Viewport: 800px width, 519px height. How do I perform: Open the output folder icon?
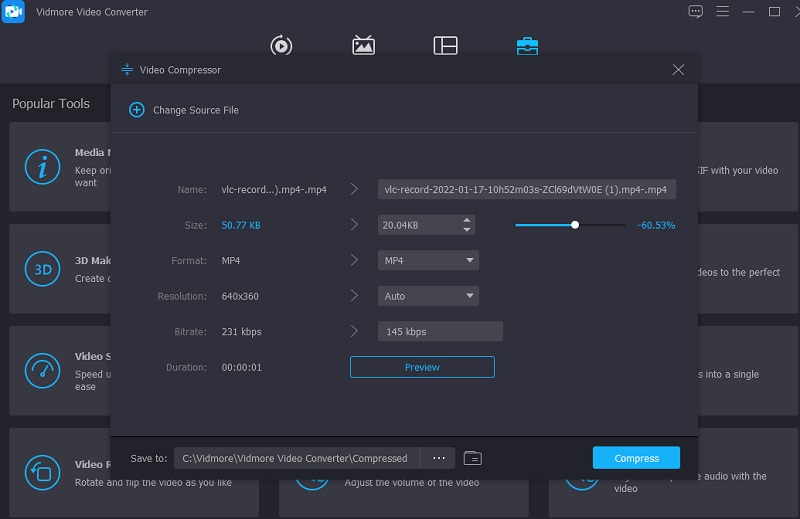(x=473, y=458)
